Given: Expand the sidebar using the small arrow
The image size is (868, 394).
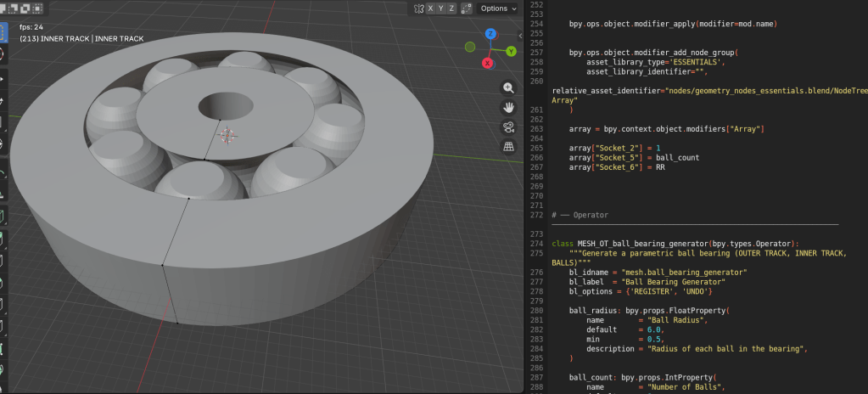Looking at the screenshot, I should (x=519, y=35).
